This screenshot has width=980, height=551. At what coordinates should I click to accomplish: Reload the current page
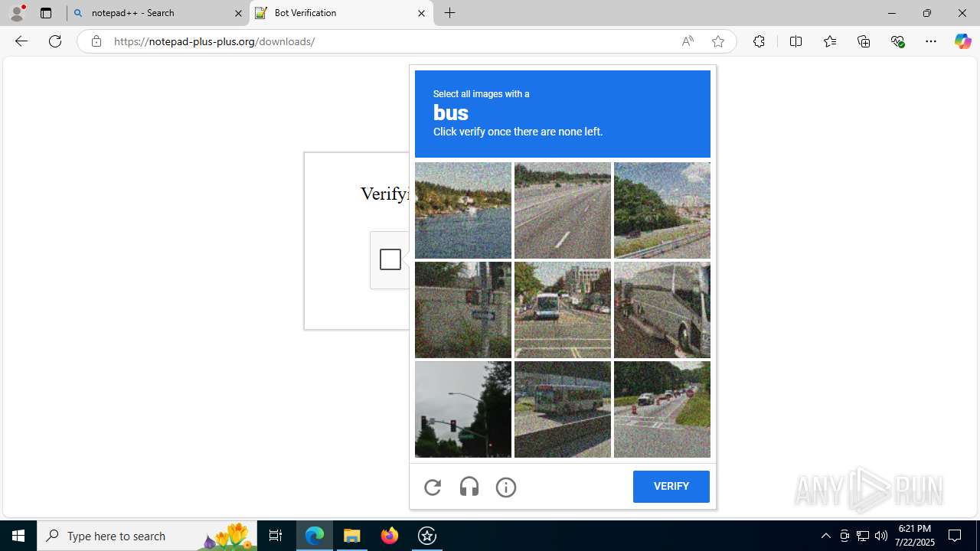55,41
